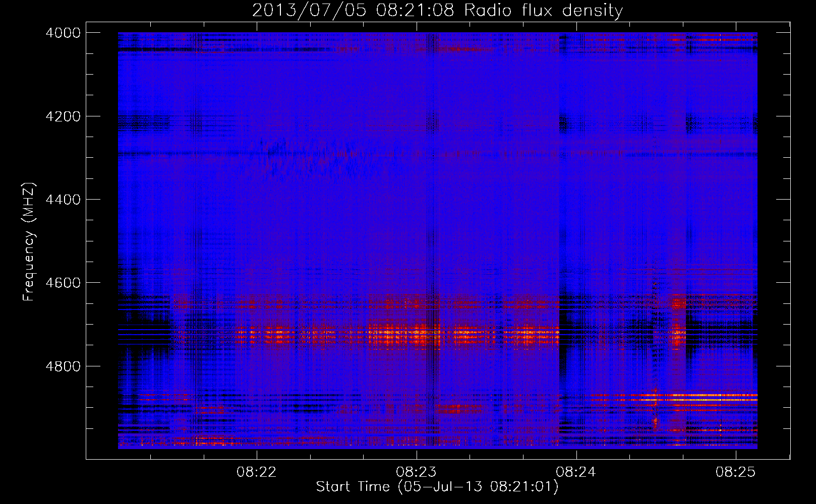Click the "Start Time (05-Jul-13 08:21:01)" axis title
Image resolution: width=816 pixels, height=504 pixels.
(437, 487)
